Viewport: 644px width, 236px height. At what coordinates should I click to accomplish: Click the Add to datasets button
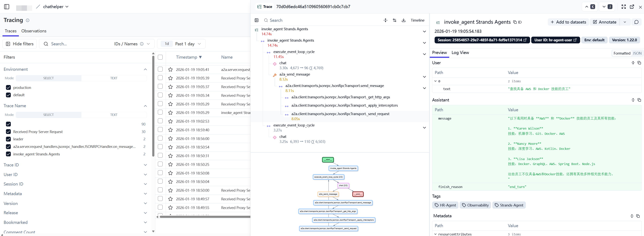pos(568,22)
